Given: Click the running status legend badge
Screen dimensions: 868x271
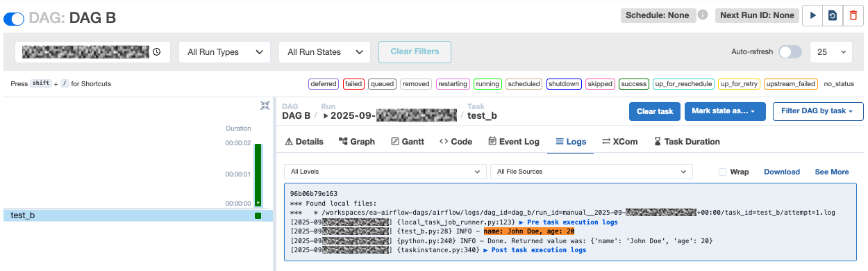Looking at the screenshot, I should (x=487, y=84).
